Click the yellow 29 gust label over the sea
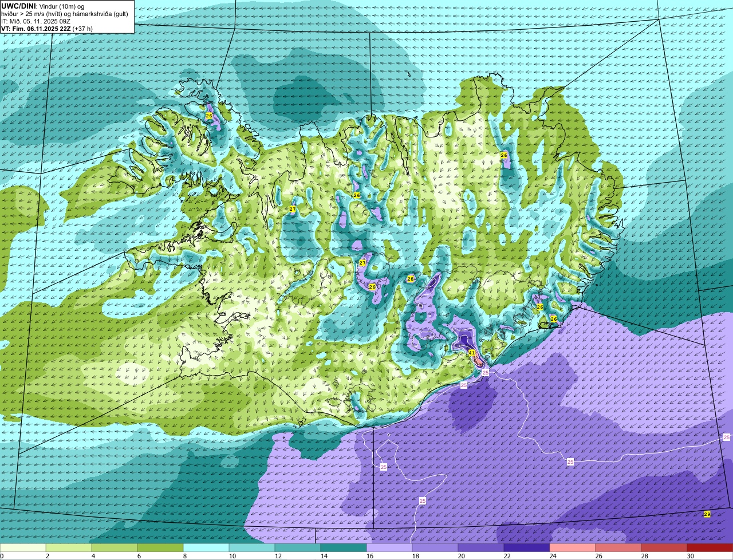The image size is (733, 560). [707, 514]
